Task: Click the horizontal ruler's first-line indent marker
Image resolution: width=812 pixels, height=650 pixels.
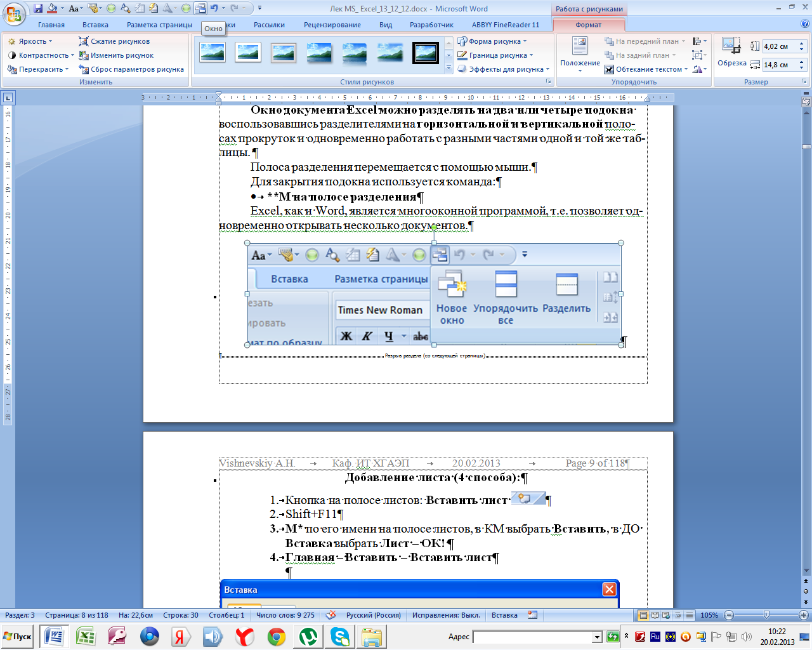Action: point(219,95)
